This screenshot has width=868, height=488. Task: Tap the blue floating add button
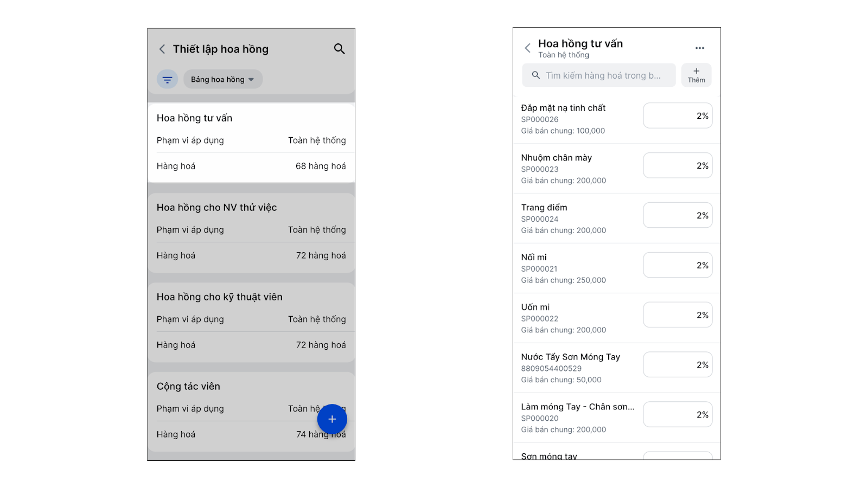point(332,419)
